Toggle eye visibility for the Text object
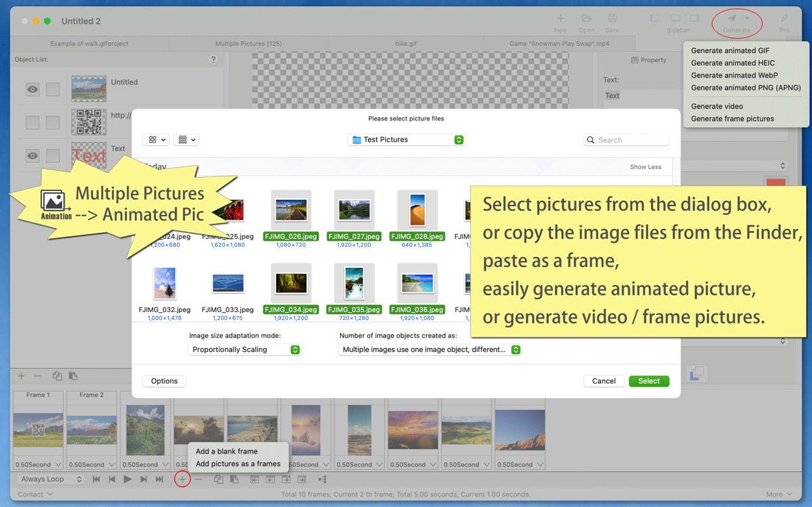The image size is (812, 507). [x=33, y=156]
